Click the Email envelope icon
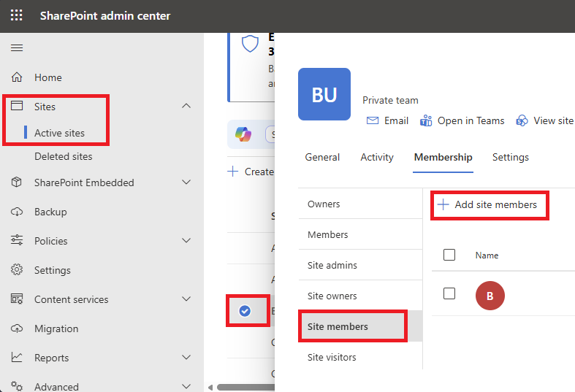The width and height of the screenshot is (575, 392). 373,120
